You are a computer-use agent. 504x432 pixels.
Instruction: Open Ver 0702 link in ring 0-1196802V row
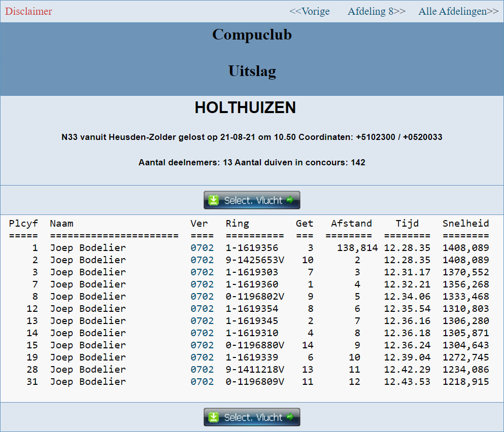point(202,297)
